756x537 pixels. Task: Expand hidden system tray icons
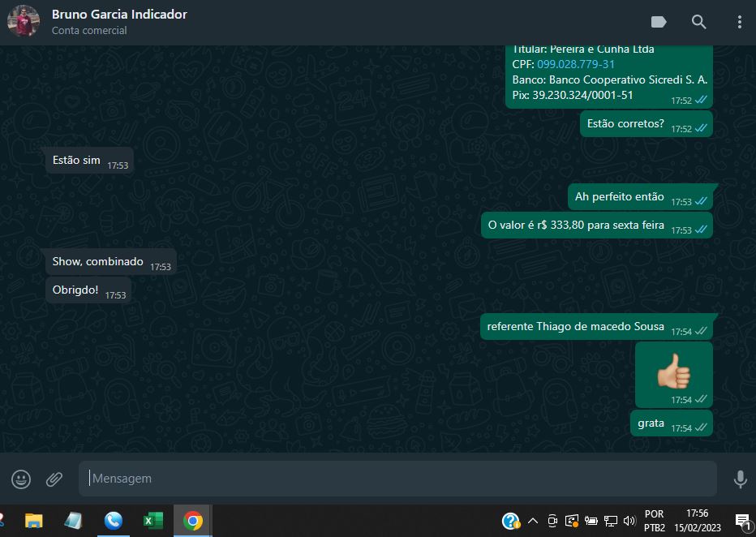[533, 521]
